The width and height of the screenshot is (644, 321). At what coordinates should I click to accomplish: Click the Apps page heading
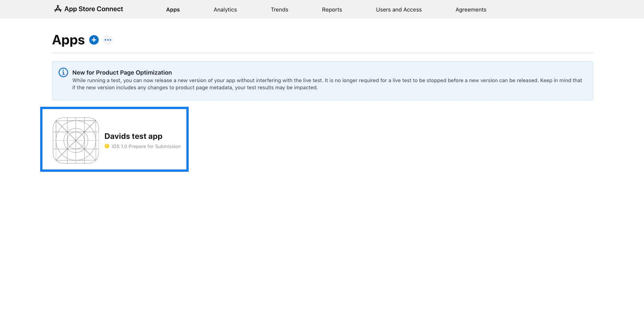(68, 40)
